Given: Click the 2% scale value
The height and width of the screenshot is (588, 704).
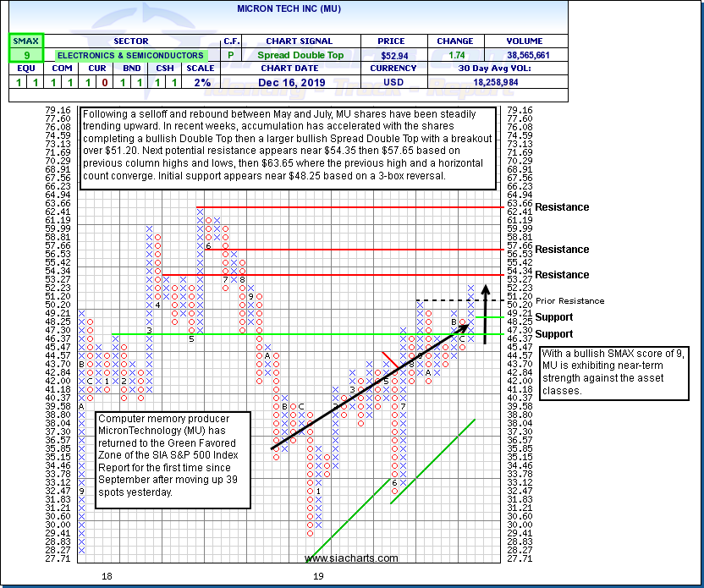Looking at the screenshot, I should [200, 83].
